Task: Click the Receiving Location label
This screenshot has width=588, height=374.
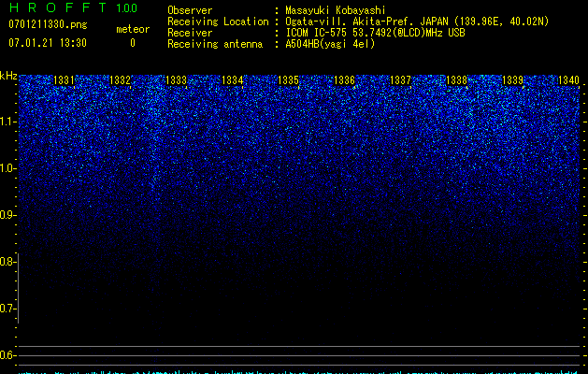Action: coord(218,22)
